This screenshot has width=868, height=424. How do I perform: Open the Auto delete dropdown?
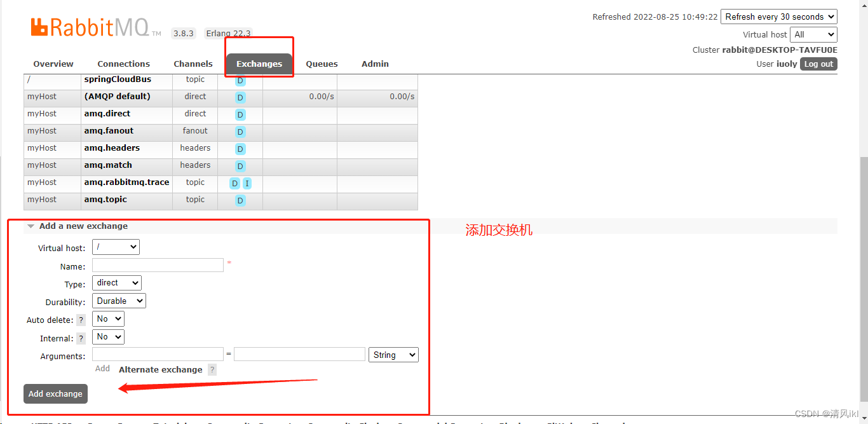click(x=108, y=318)
